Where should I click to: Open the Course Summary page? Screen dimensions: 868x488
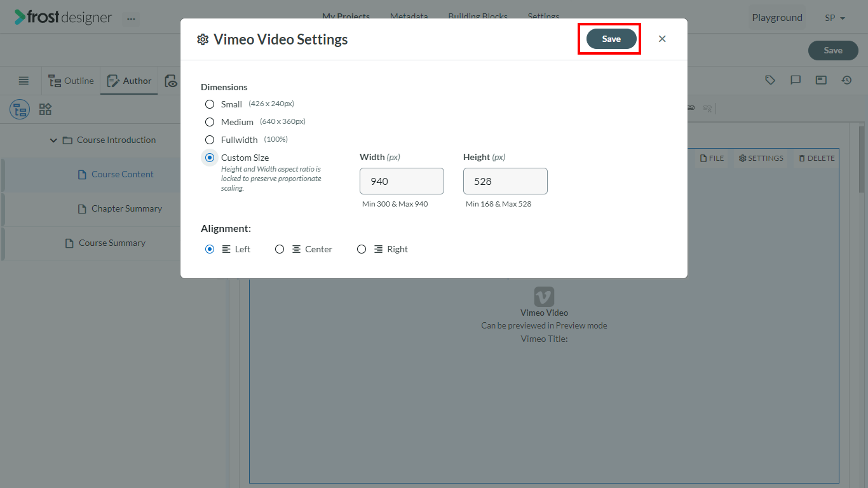[112, 243]
